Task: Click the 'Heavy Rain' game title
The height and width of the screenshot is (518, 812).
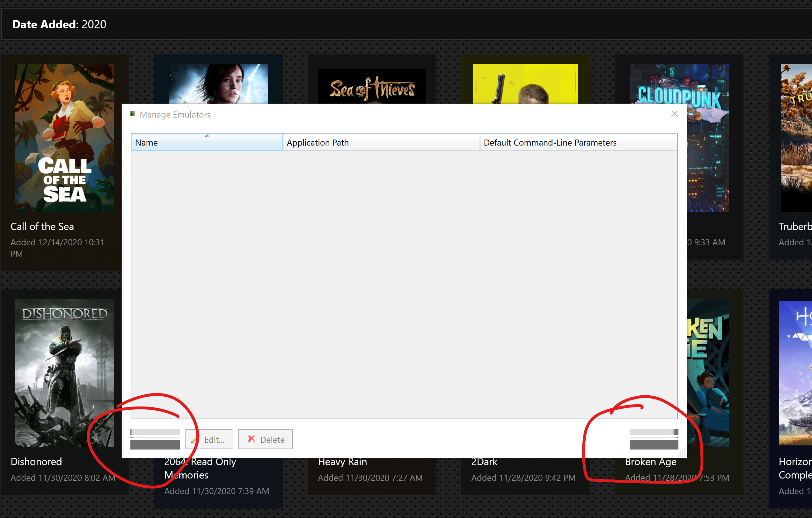Action: click(x=342, y=461)
